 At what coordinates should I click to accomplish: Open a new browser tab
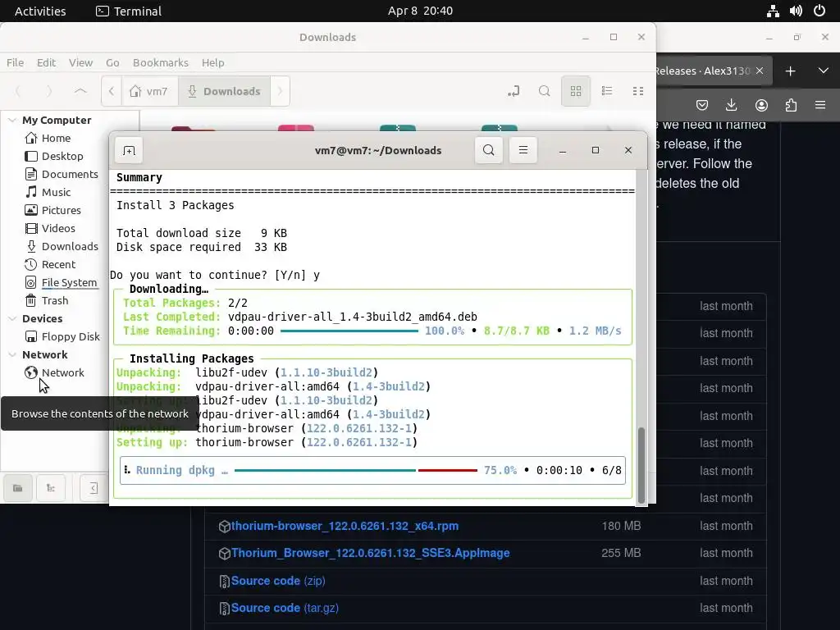790,71
